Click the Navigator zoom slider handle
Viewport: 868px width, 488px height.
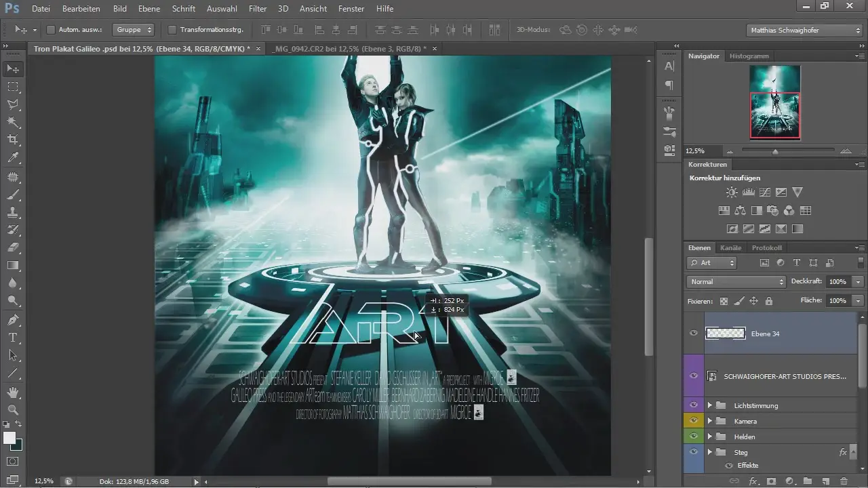pyautogui.click(x=775, y=151)
